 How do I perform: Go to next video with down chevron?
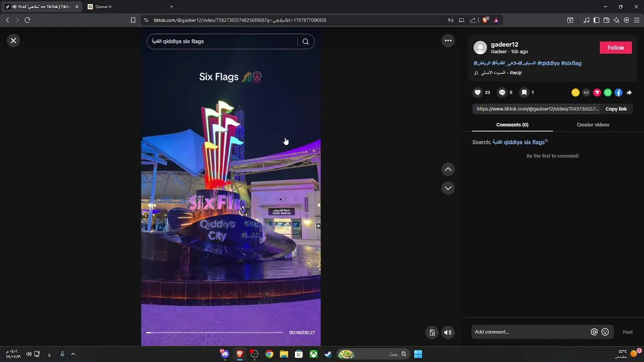(448, 188)
